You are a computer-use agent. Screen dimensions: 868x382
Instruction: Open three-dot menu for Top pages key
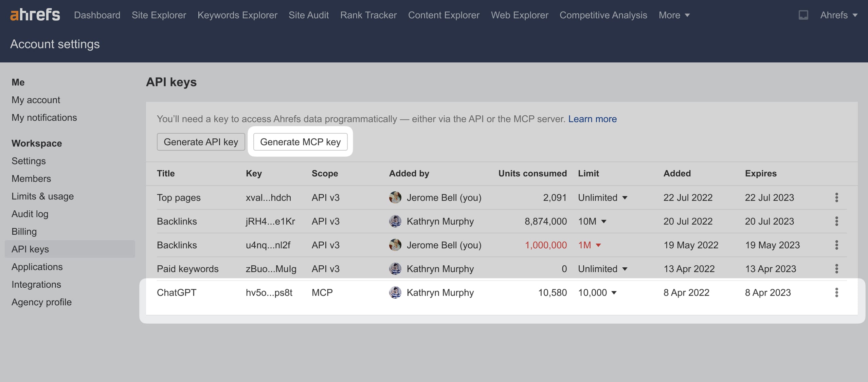pyautogui.click(x=836, y=197)
